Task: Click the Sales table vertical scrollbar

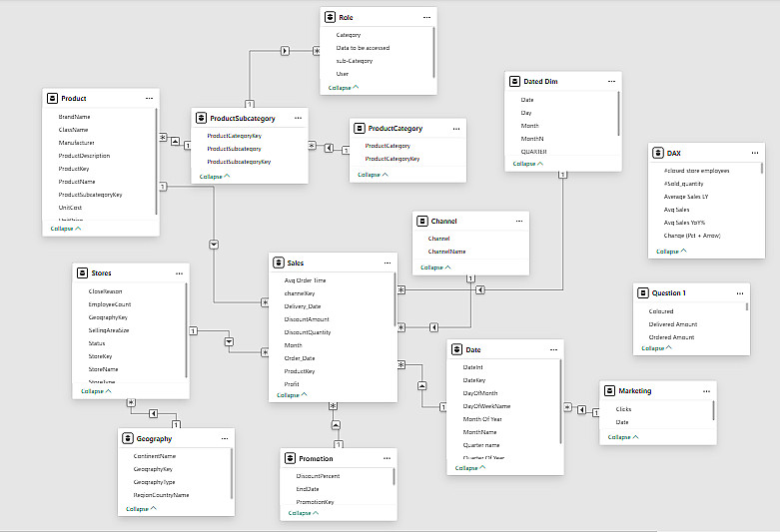Action: click(x=394, y=299)
